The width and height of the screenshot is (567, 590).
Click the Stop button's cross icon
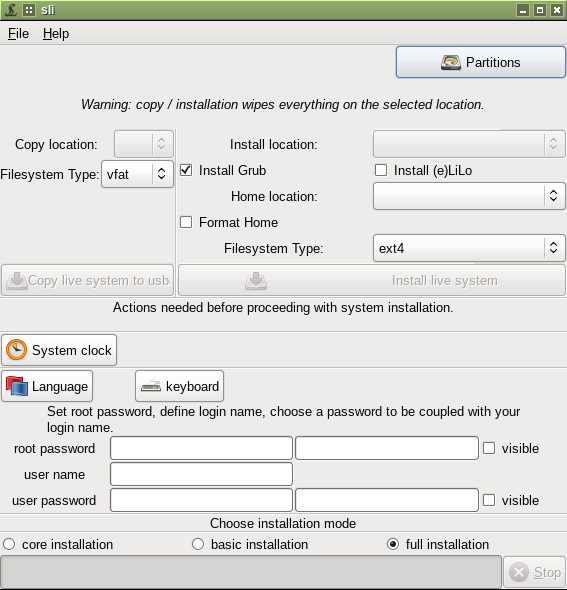pyautogui.click(x=519, y=572)
